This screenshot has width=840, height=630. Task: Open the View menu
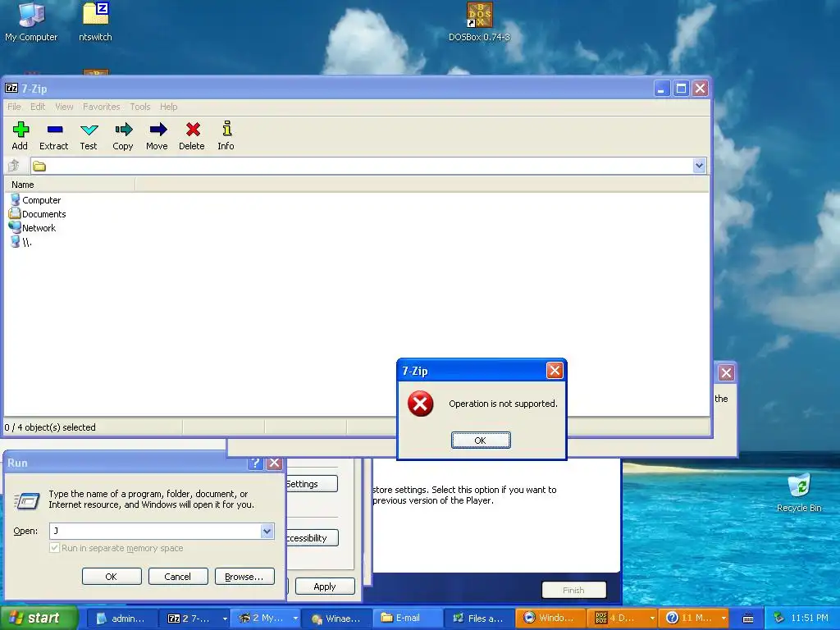click(x=64, y=107)
